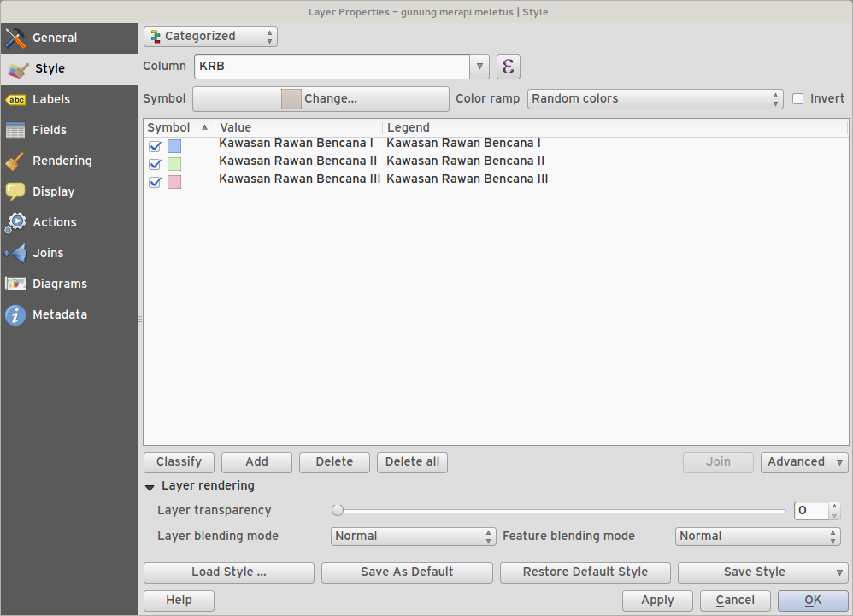The width and height of the screenshot is (853, 616).
Task: Open the Random colors color ramp dropdown
Action: click(x=655, y=99)
